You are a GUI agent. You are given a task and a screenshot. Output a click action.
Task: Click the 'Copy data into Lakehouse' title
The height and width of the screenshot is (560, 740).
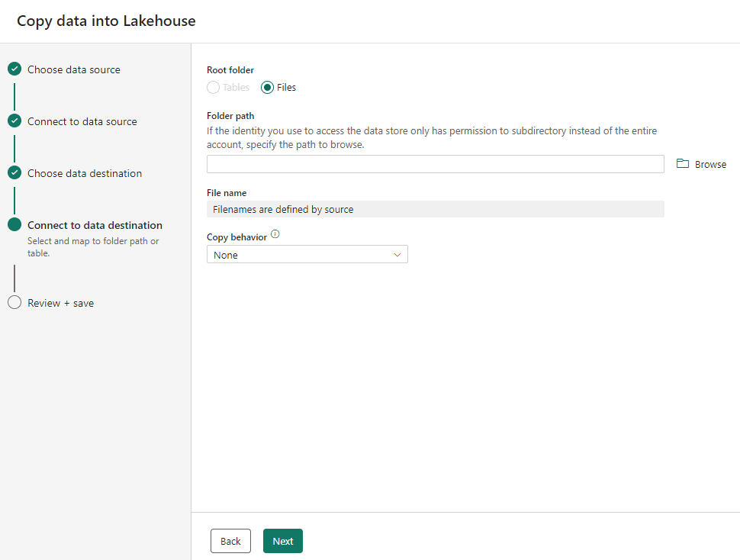(106, 21)
